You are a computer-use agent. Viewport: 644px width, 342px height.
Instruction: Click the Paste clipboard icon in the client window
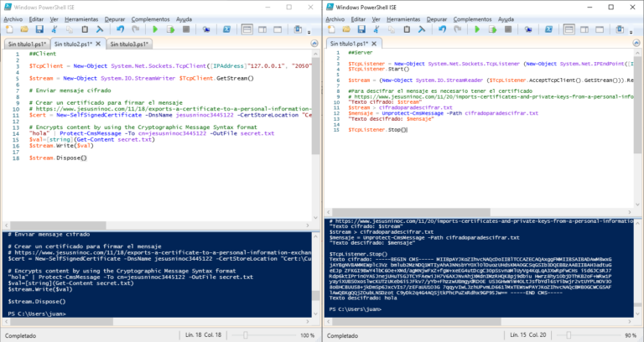pyautogui.click(x=85, y=29)
